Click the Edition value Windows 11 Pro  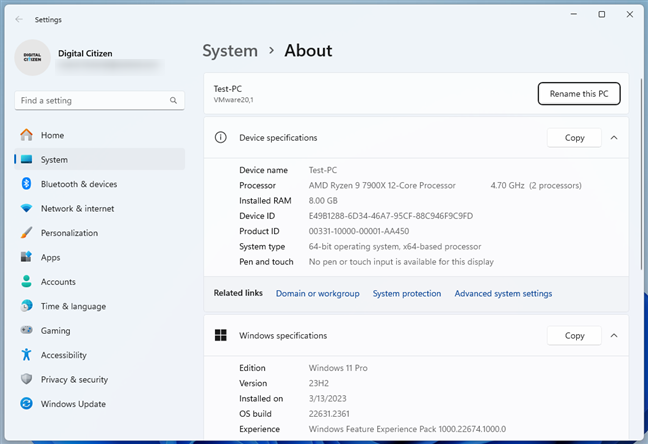(338, 368)
